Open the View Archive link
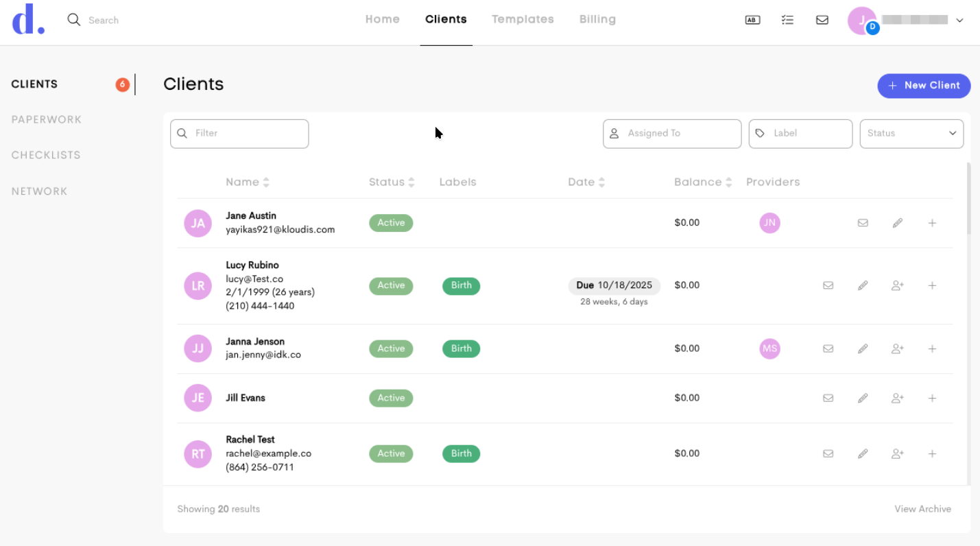980x546 pixels. tap(922, 509)
